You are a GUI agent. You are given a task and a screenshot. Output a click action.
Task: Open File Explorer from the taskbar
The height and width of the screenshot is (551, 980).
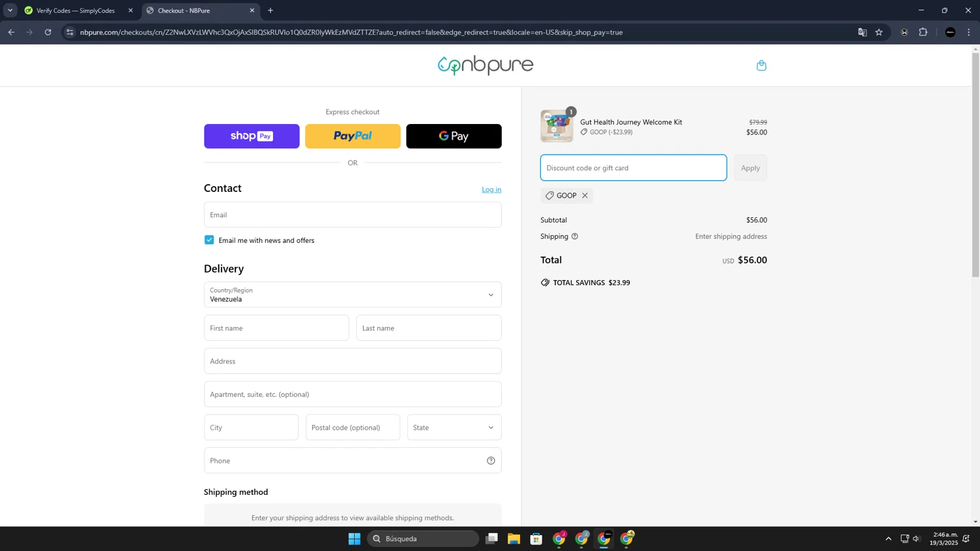[514, 539]
